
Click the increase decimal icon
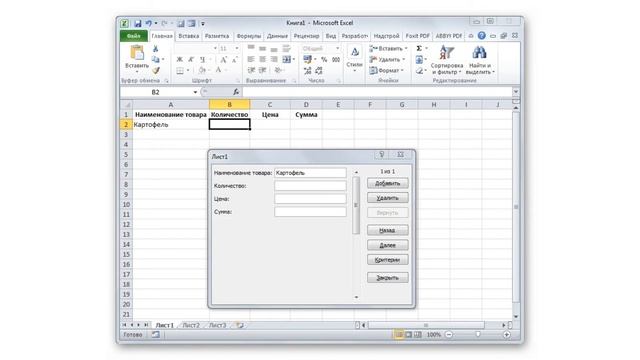(308, 71)
